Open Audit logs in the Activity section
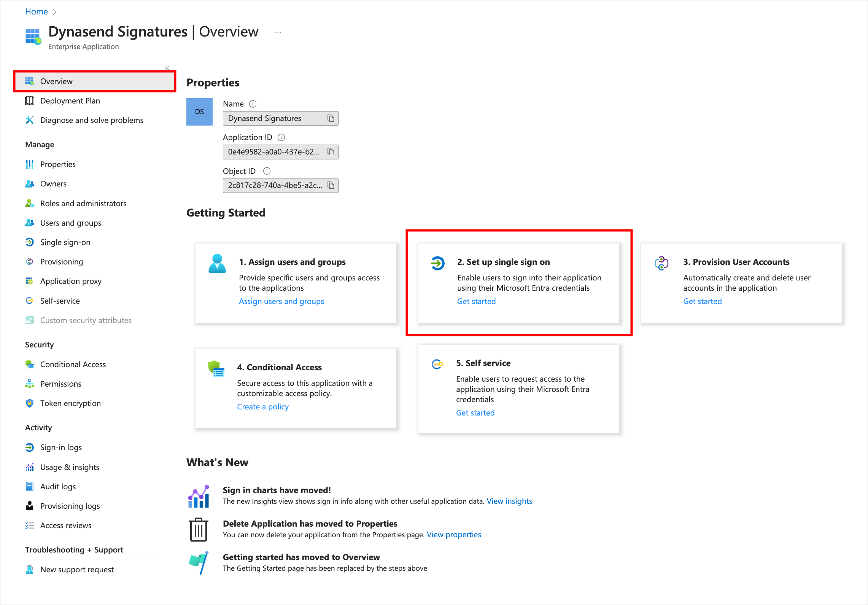The height and width of the screenshot is (605, 868). [58, 486]
